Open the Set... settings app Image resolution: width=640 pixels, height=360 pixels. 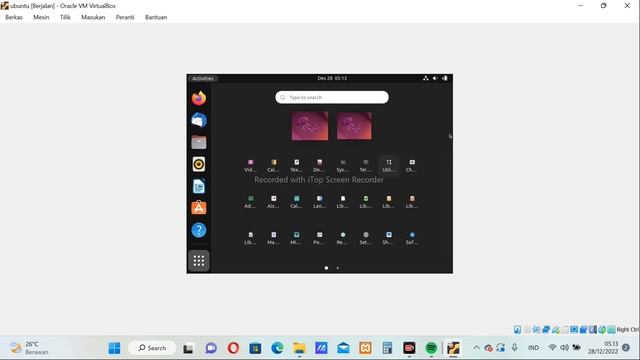tap(366, 238)
